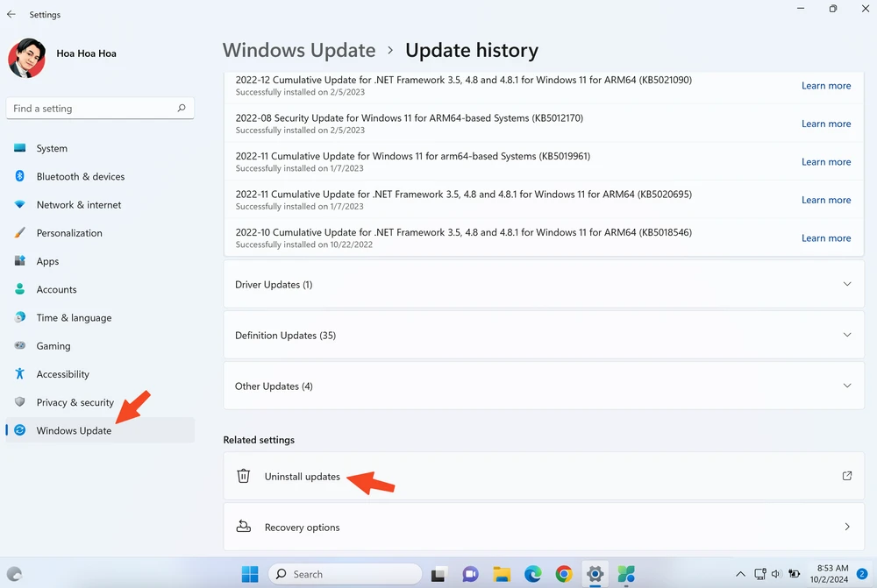This screenshot has width=877, height=588.
Task: Launch Microsoft Edge from the taskbar
Action: [532, 575]
